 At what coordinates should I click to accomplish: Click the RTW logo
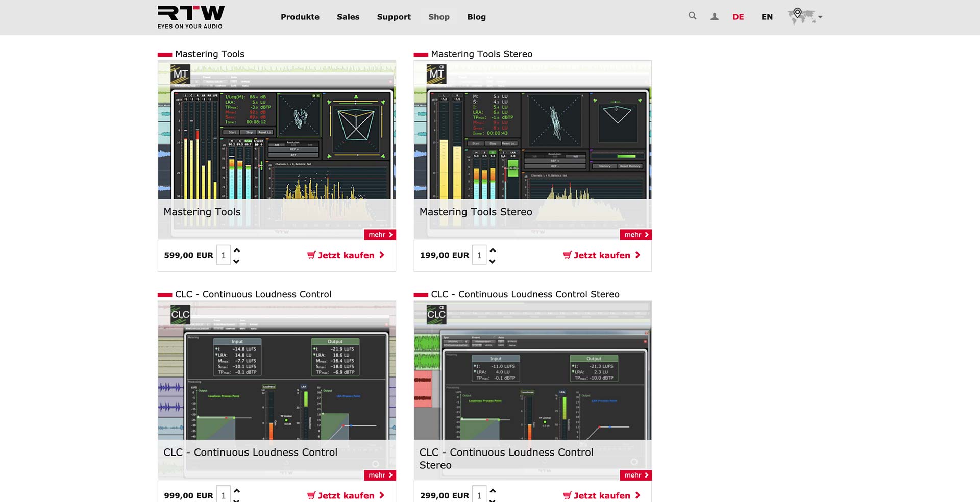190,17
